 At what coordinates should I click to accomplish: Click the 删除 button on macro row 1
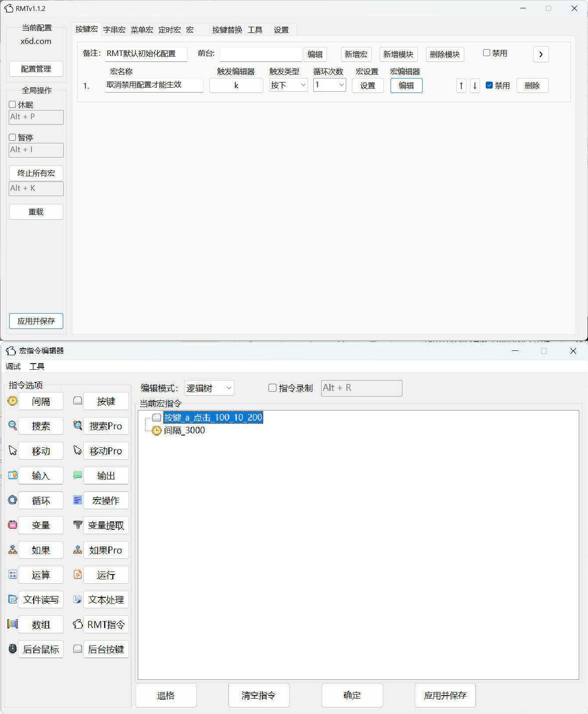[532, 86]
